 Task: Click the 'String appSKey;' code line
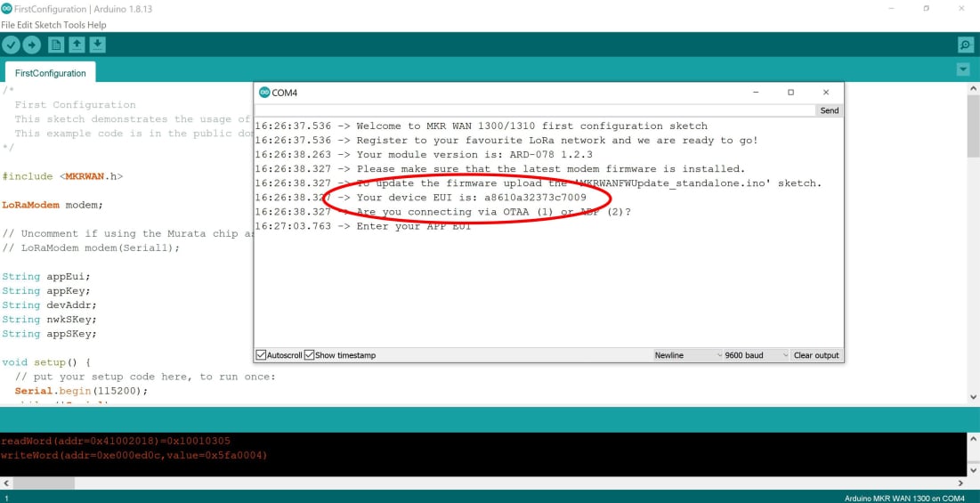49,334
